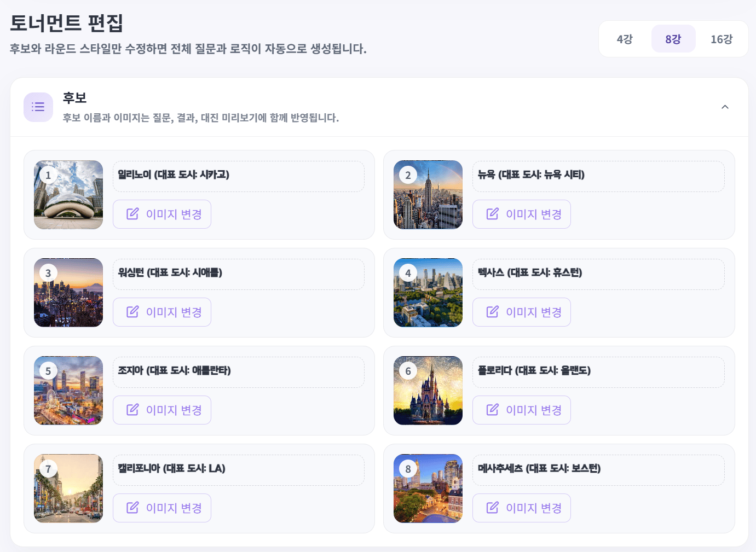Collapse the 후보 section with the chevron
This screenshot has height=552, width=756.
(725, 107)
